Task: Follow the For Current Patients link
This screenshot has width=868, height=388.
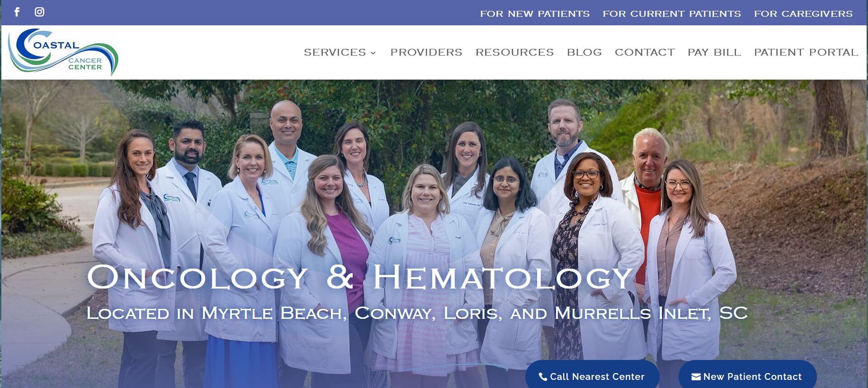Action: (x=672, y=14)
